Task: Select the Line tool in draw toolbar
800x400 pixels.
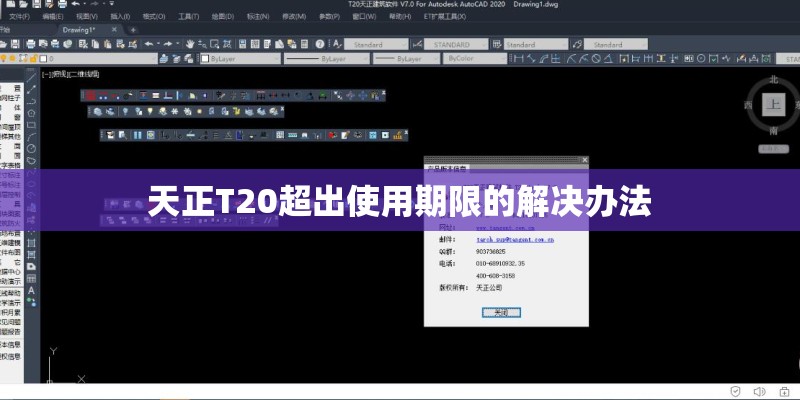Action: (31, 78)
